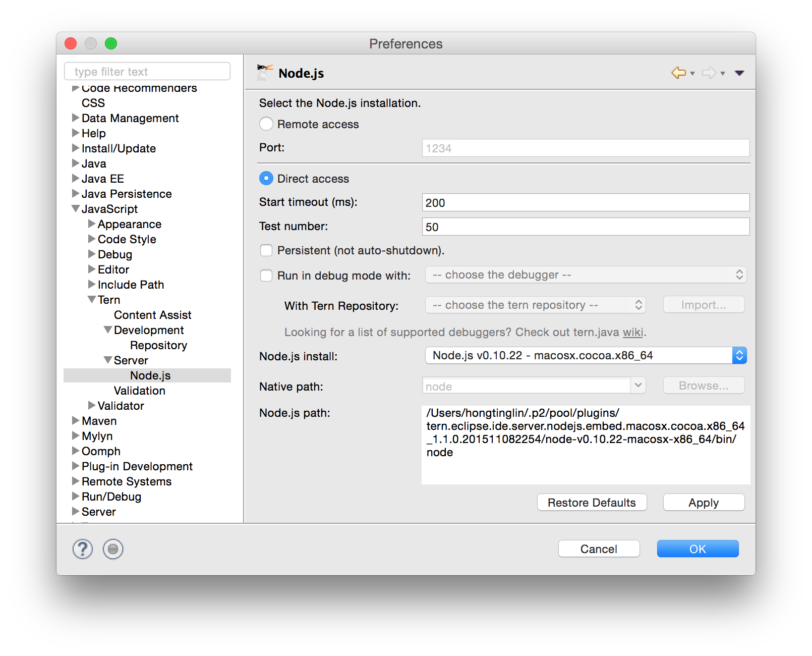Expand the Maven preferences category

[x=76, y=421]
